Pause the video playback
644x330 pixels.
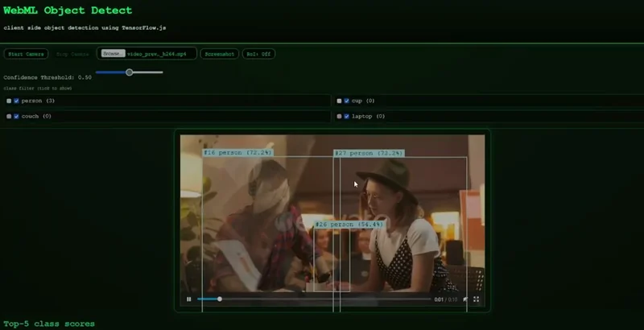point(189,299)
